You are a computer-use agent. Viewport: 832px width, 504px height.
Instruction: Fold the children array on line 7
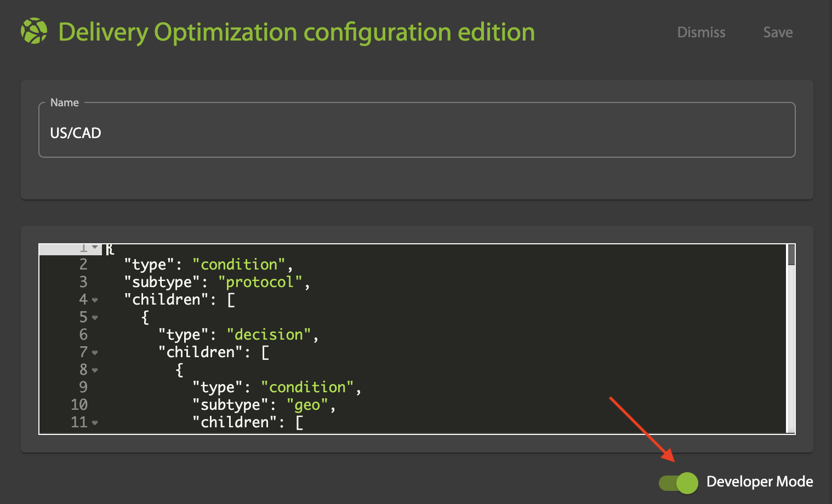(x=95, y=353)
